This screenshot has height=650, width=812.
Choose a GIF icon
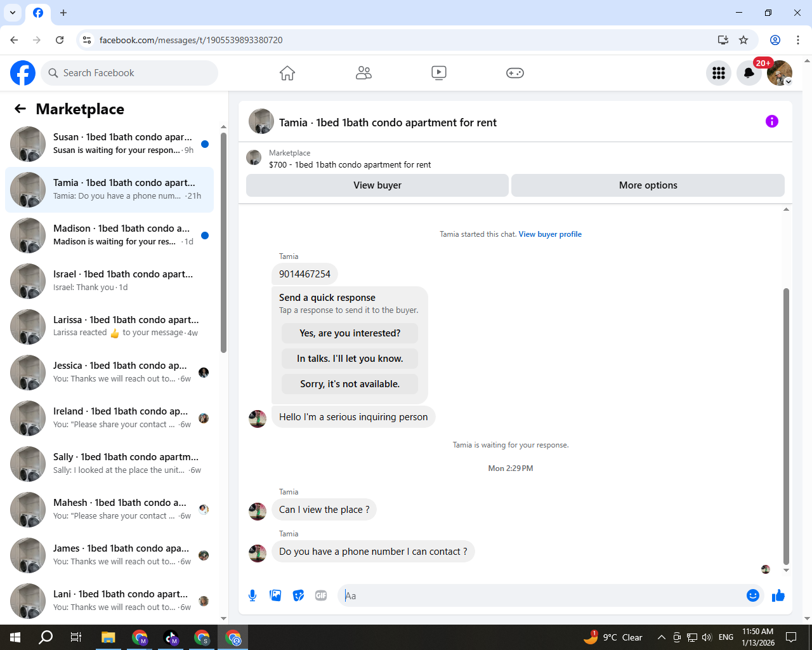[x=321, y=595]
